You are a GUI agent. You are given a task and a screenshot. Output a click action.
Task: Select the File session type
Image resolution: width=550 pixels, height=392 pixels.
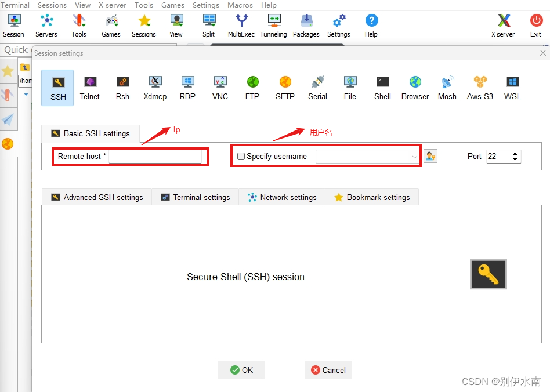point(350,88)
